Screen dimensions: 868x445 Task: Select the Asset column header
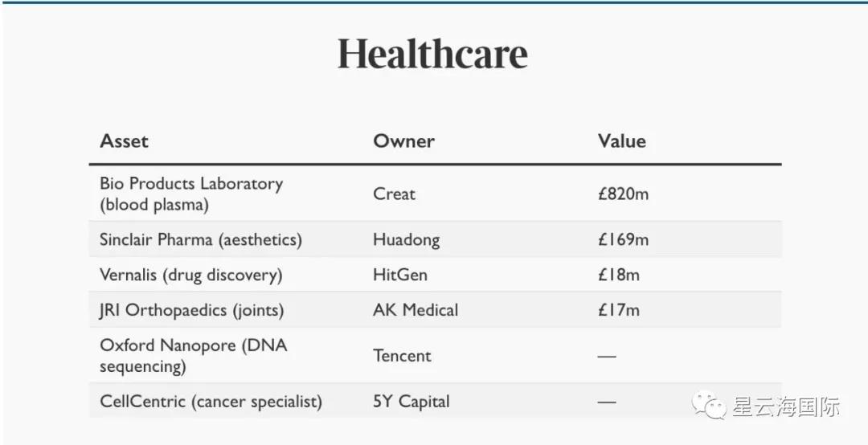[124, 141]
